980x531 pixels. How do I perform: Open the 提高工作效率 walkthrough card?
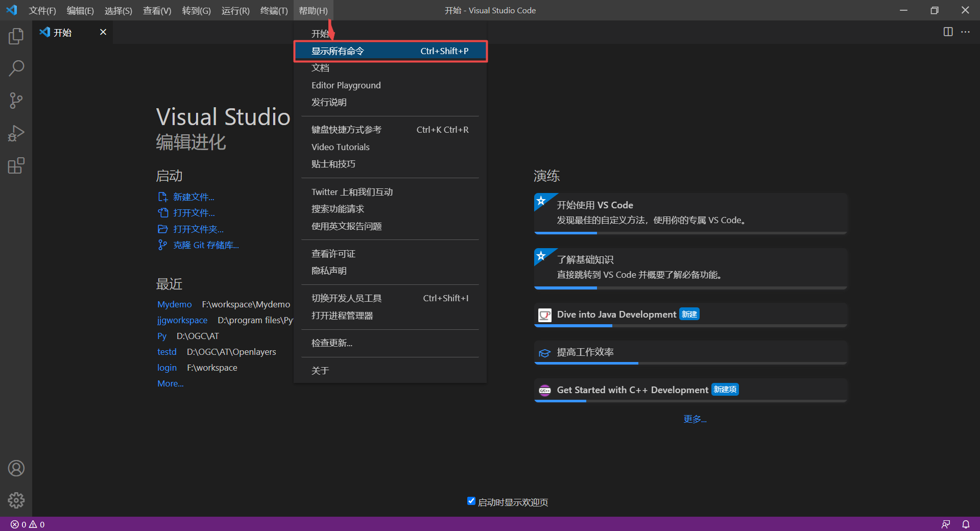point(690,353)
